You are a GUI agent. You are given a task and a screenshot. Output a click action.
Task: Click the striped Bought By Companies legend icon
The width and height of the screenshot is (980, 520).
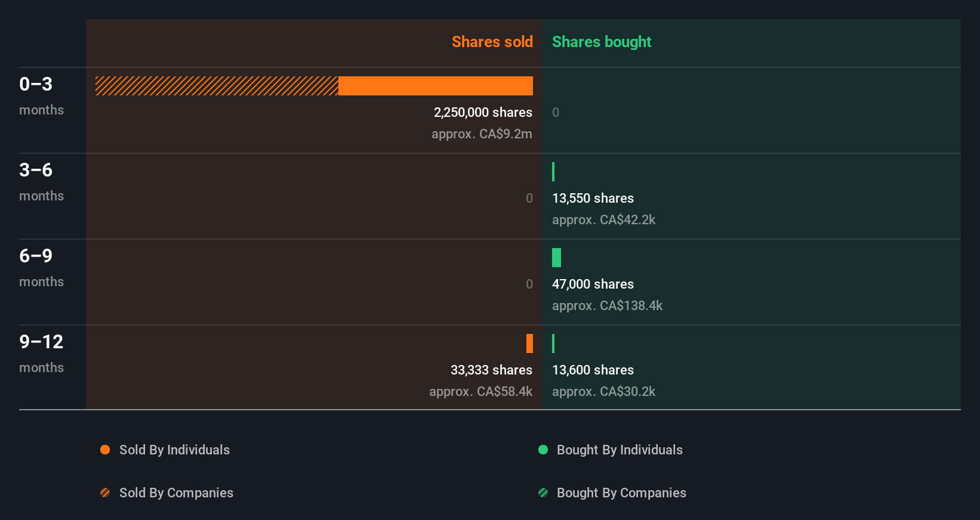point(543,493)
